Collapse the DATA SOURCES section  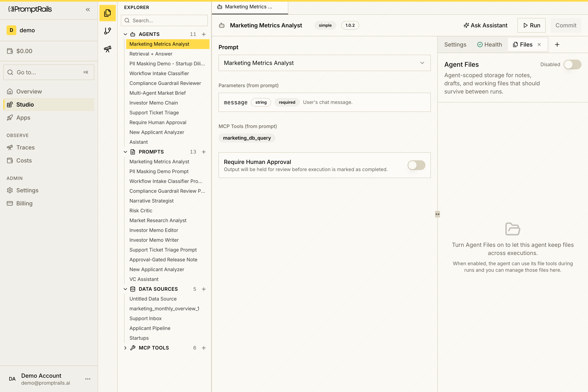click(125, 289)
